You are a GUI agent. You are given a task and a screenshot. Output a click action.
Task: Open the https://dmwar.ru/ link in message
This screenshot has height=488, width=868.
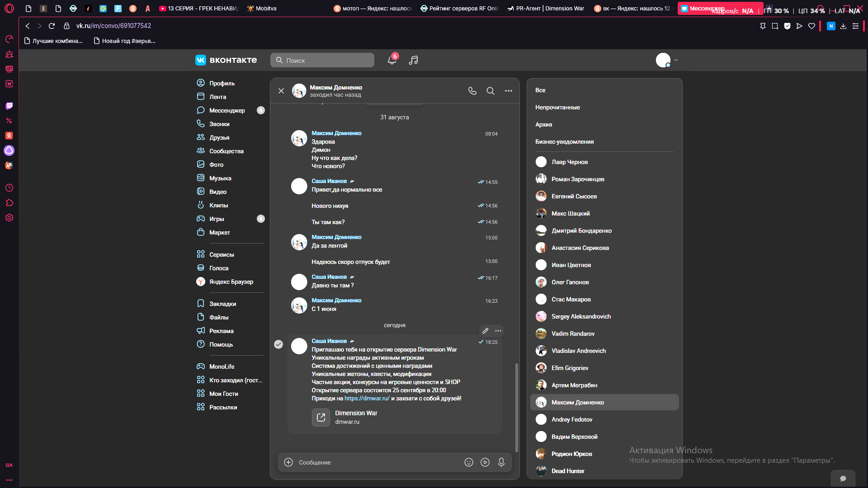click(x=367, y=398)
